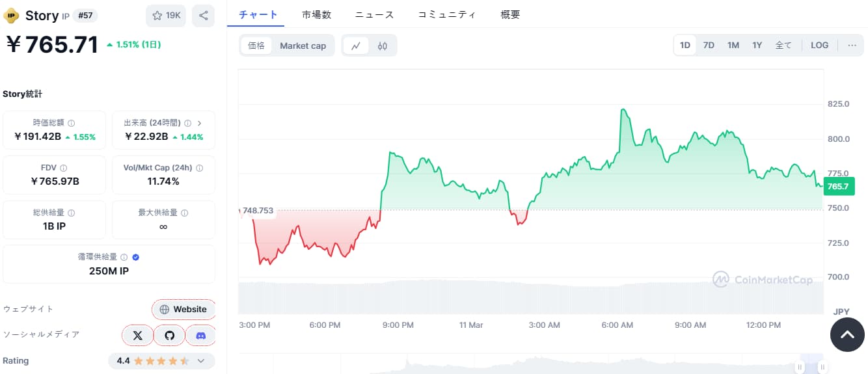The height and width of the screenshot is (374, 868).
Task: Open the X social media link
Action: tap(138, 336)
